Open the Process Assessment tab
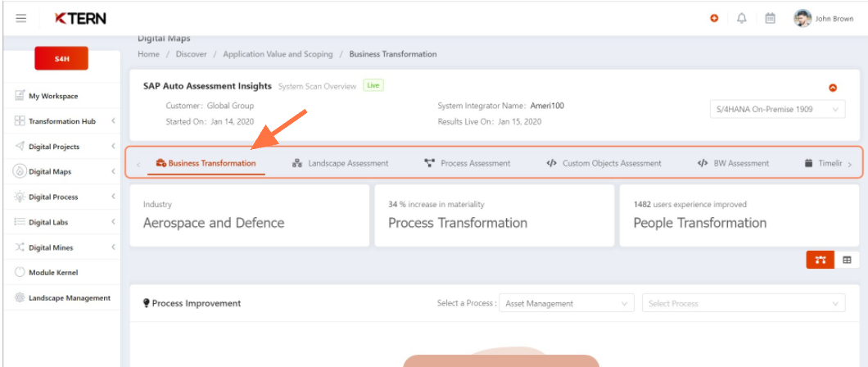The width and height of the screenshot is (868, 367). pos(468,163)
